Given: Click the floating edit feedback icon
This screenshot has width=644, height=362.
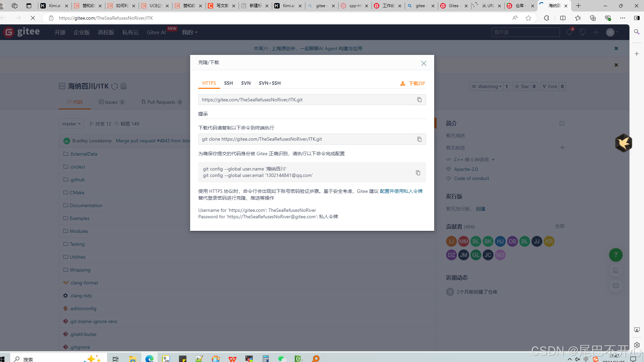Looking at the screenshot, I should [616, 270].
